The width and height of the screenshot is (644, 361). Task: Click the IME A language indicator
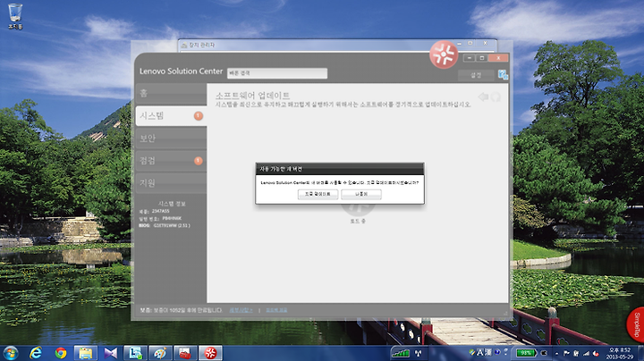479,352
